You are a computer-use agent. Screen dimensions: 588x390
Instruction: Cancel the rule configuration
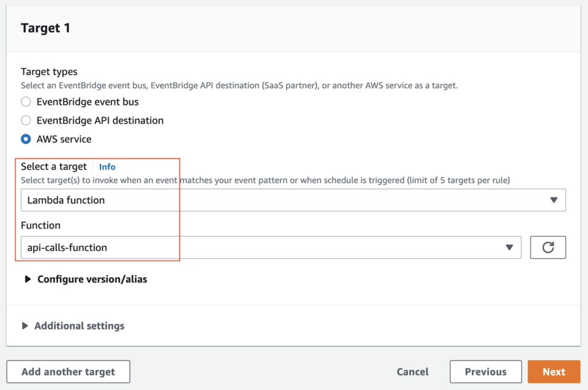[x=412, y=371]
